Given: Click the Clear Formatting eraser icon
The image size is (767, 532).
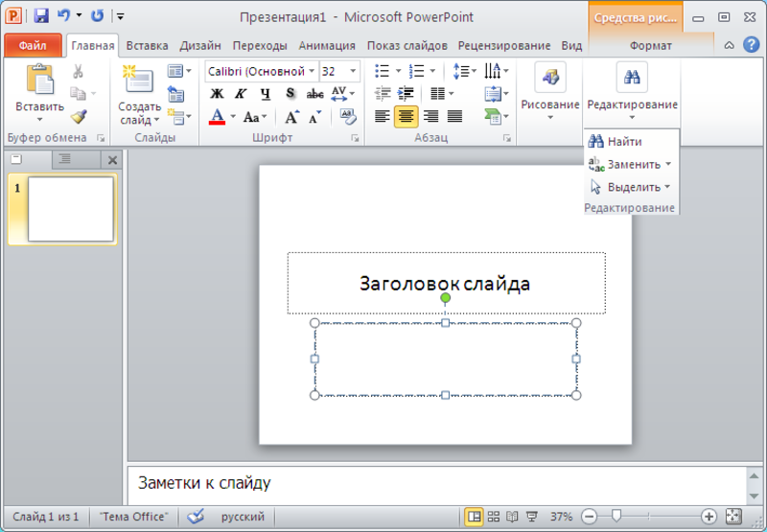Looking at the screenshot, I should (347, 117).
